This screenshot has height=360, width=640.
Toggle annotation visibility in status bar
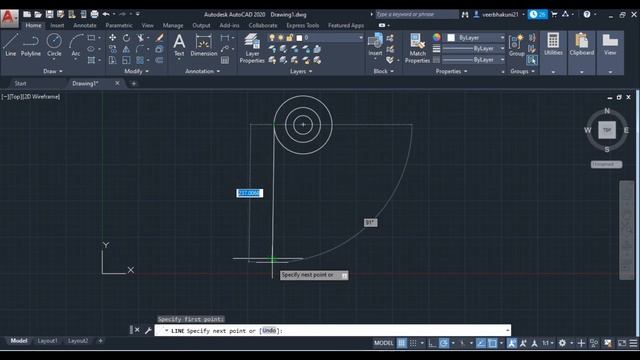[511, 343]
